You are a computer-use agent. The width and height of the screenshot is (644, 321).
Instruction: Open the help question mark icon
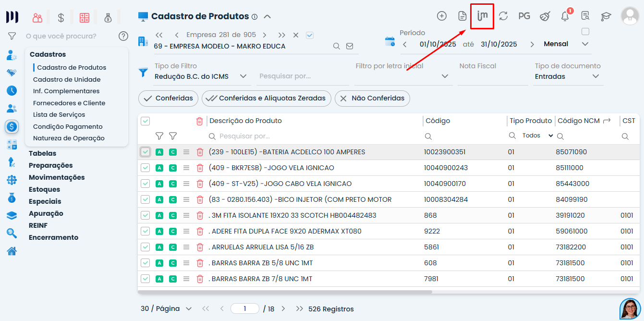[123, 36]
